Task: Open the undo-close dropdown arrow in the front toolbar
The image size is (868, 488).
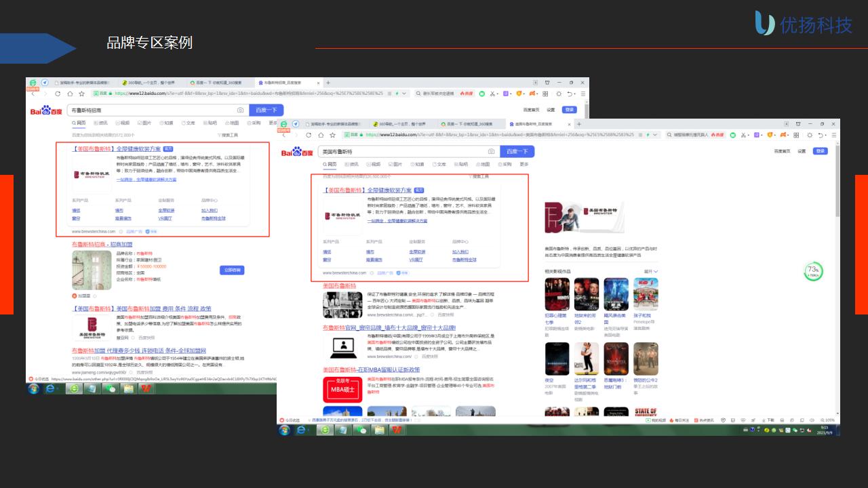Action: tap(826, 135)
